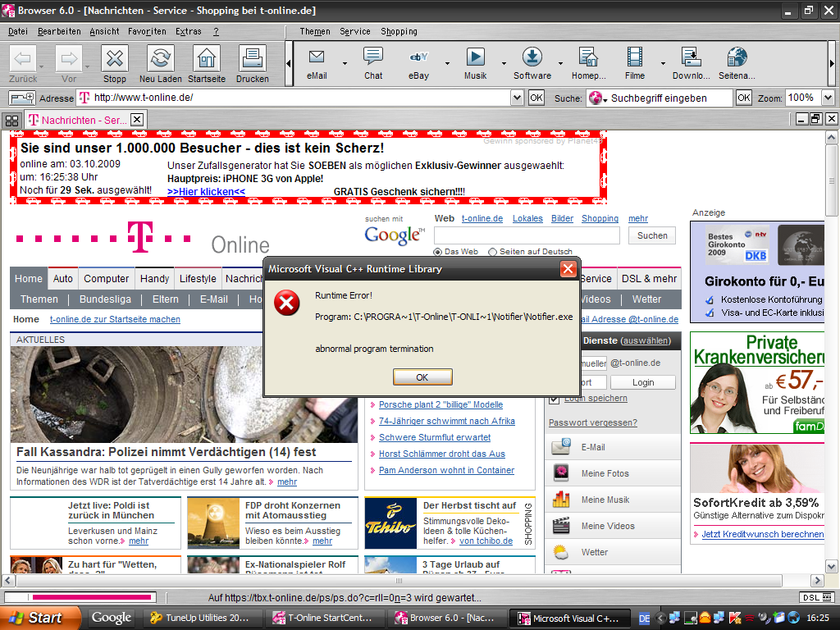This screenshot has width=840, height=630.
Task: Expand Filme toolbar dropdown arrow
Action: [663, 63]
